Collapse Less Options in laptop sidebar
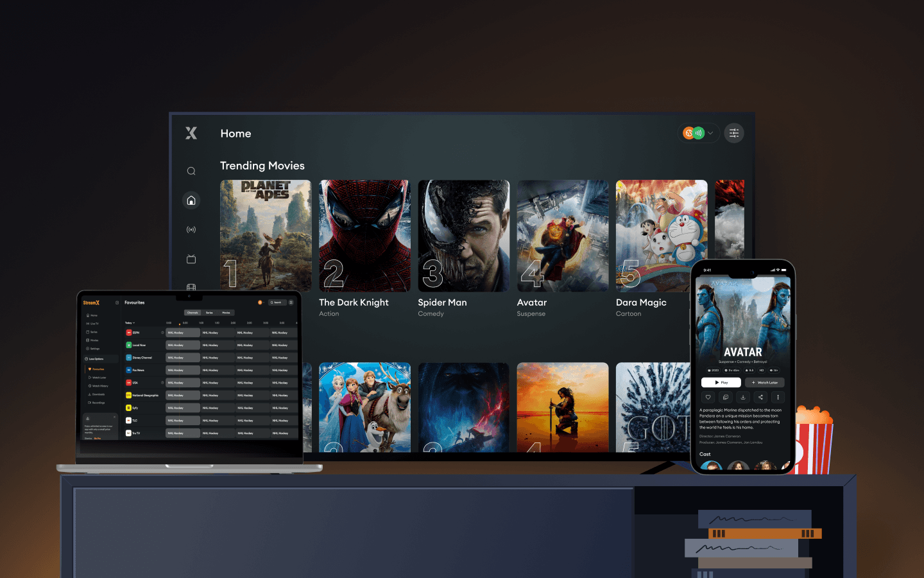 (x=101, y=359)
